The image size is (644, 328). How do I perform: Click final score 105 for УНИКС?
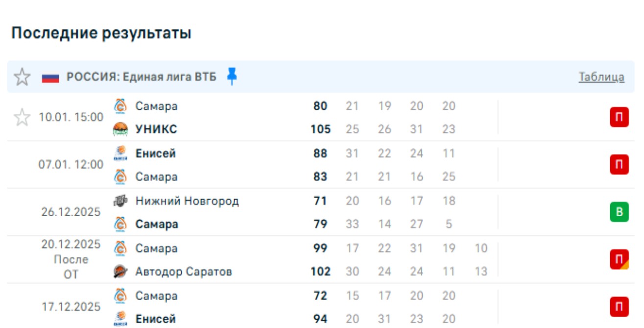[320, 129]
